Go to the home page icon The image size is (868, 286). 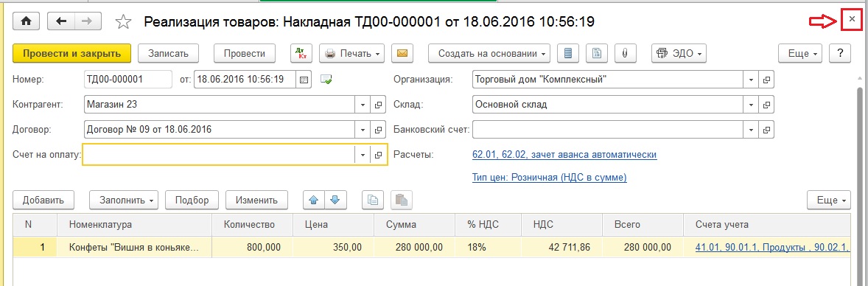coord(26,21)
